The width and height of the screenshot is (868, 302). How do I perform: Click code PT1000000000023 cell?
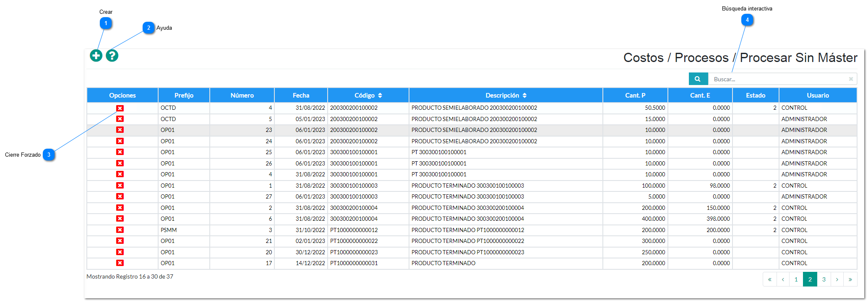tap(368, 252)
